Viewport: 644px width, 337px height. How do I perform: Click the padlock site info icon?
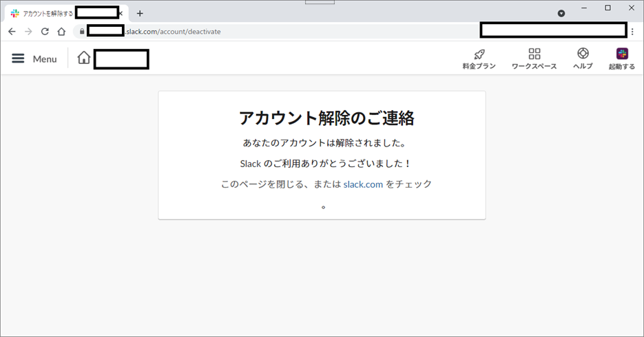pyautogui.click(x=82, y=32)
